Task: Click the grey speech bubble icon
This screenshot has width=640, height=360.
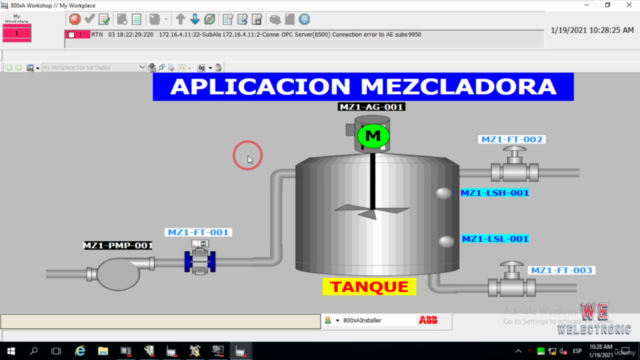Action: click(275, 19)
